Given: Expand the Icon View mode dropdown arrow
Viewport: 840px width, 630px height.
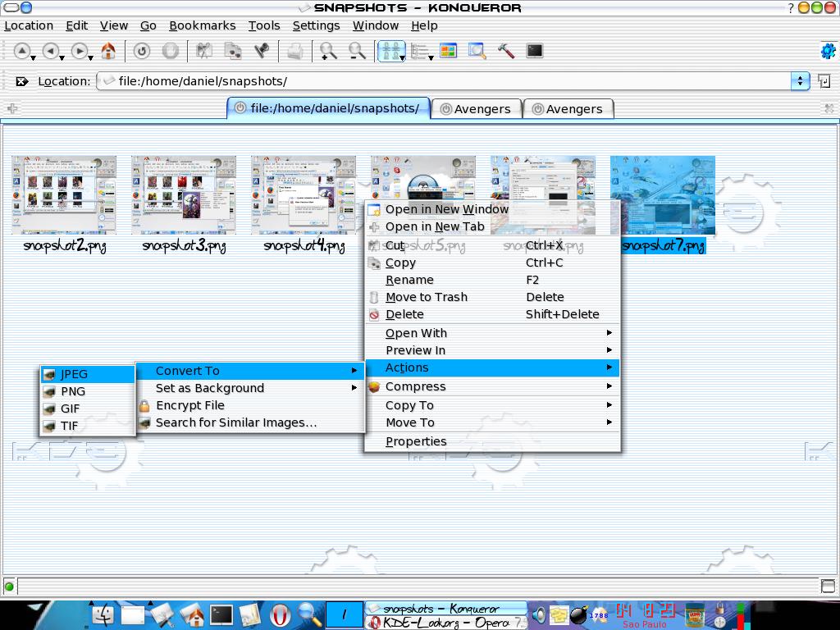Looking at the screenshot, I should pos(402,58).
